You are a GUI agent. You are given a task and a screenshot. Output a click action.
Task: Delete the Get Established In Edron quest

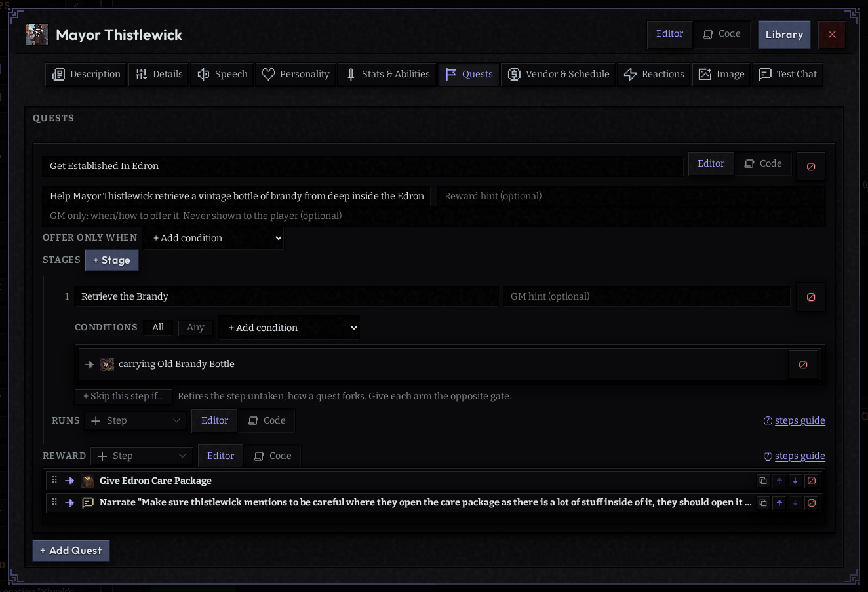[811, 167]
